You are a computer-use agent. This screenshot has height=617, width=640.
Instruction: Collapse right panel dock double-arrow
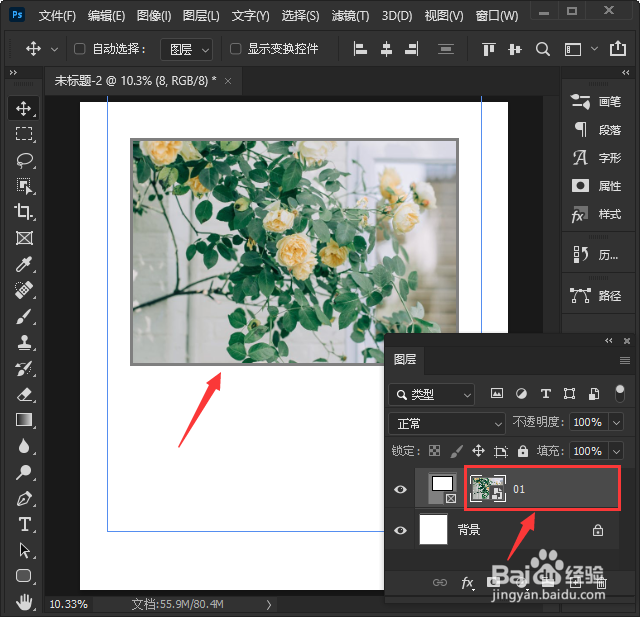click(625, 72)
